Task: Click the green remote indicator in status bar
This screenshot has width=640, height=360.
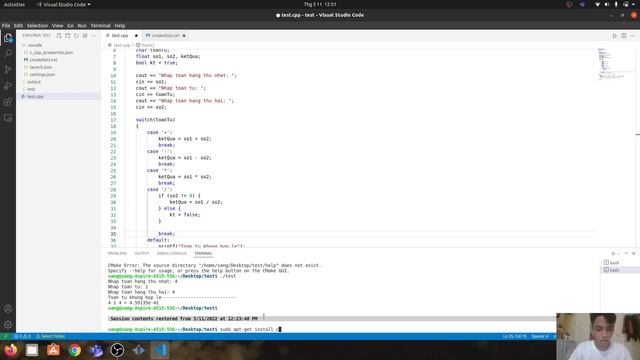Action: (x=5, y=337)
